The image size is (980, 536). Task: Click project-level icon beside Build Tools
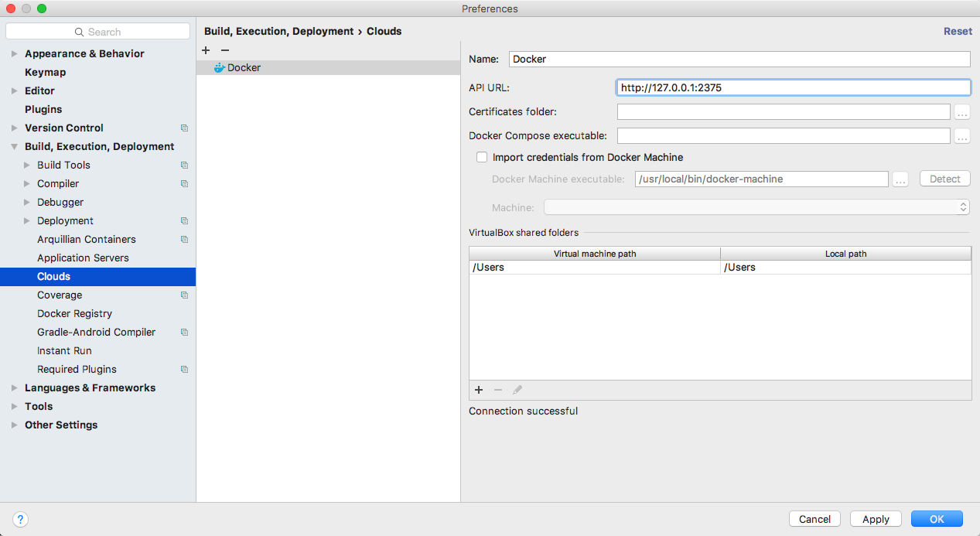point(184,165)
